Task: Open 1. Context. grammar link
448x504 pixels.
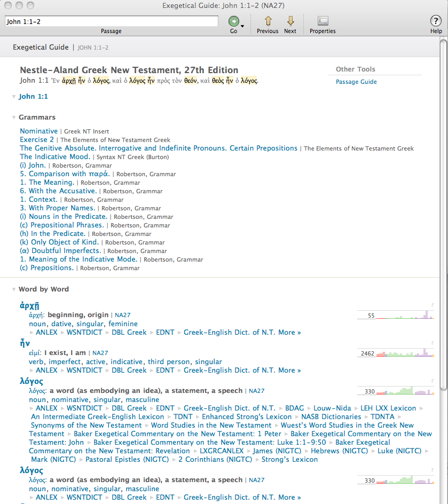Action: (x=38, y=199)
